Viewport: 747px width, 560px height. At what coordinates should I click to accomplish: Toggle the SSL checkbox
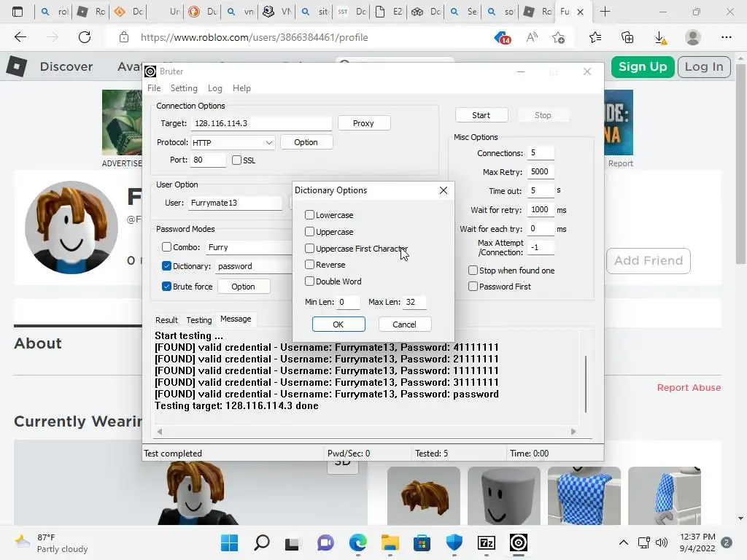click(x=237, y=160)
